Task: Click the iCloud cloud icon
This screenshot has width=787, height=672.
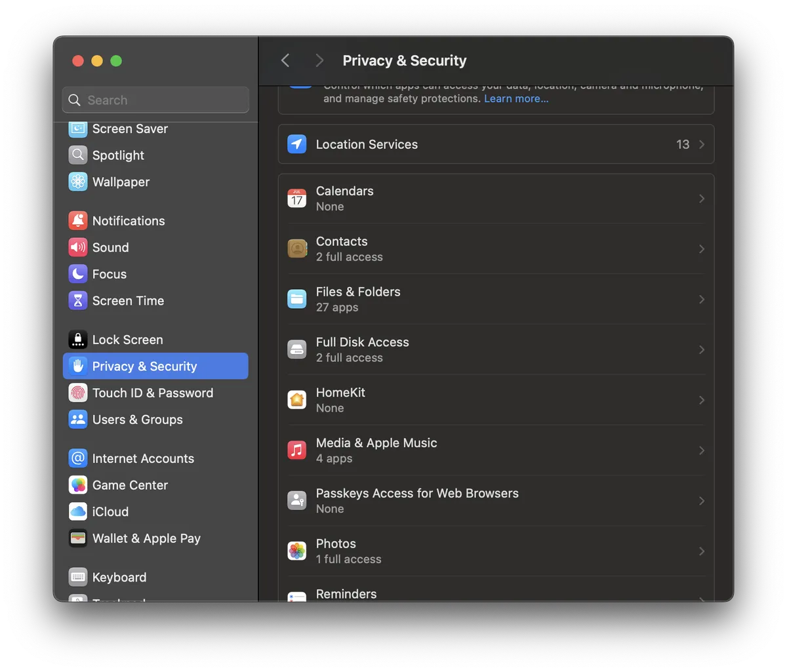Action: click(x=78, y=512)
